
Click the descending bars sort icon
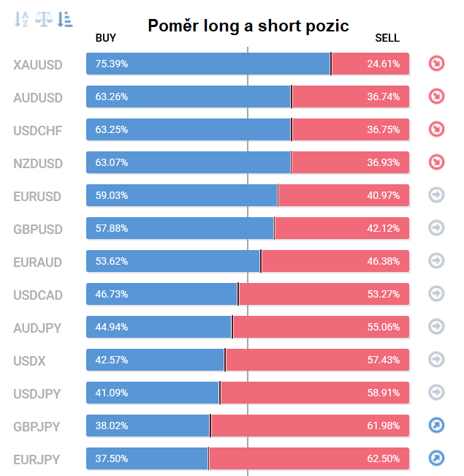tap(65, 20)
